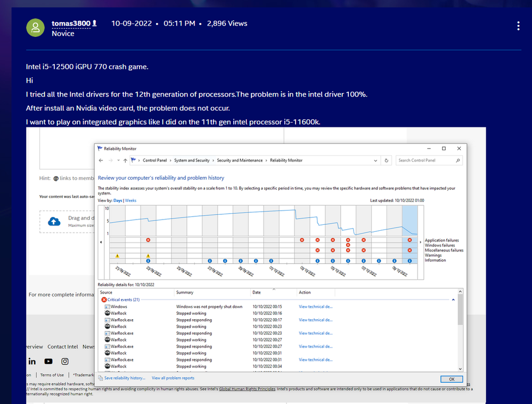Click the Reliability Monitor Back arrow
Screen dimensions: 532x404
[x=101, y=160]
